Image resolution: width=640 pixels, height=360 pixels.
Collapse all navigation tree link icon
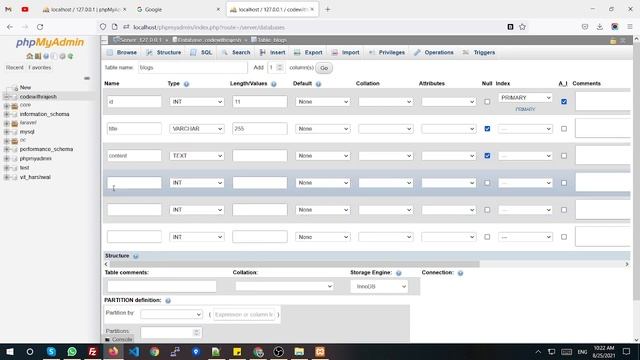point(87,78)
